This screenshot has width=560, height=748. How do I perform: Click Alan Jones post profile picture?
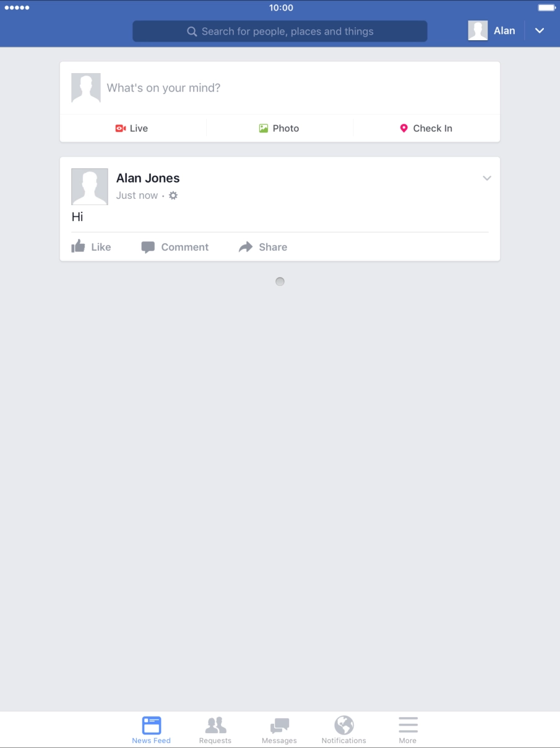click(x=90, y=186)
